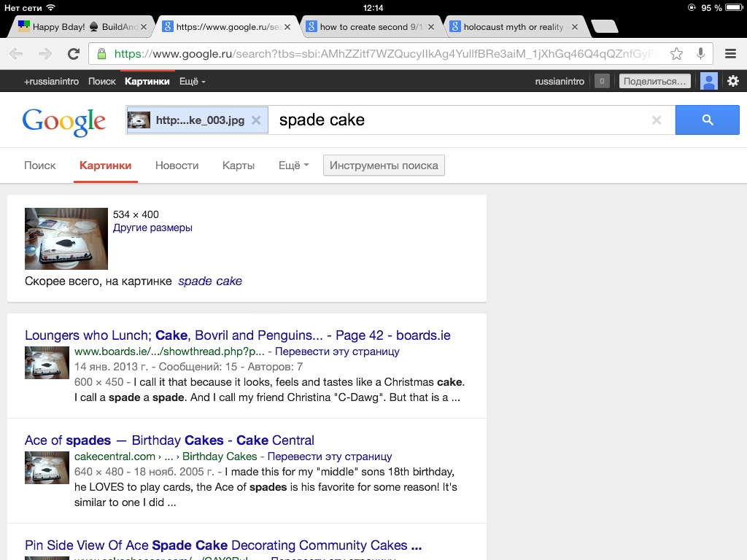
Task: Open the Loungers who Lunch boards.ie result
Action: (x=238, y=335)
